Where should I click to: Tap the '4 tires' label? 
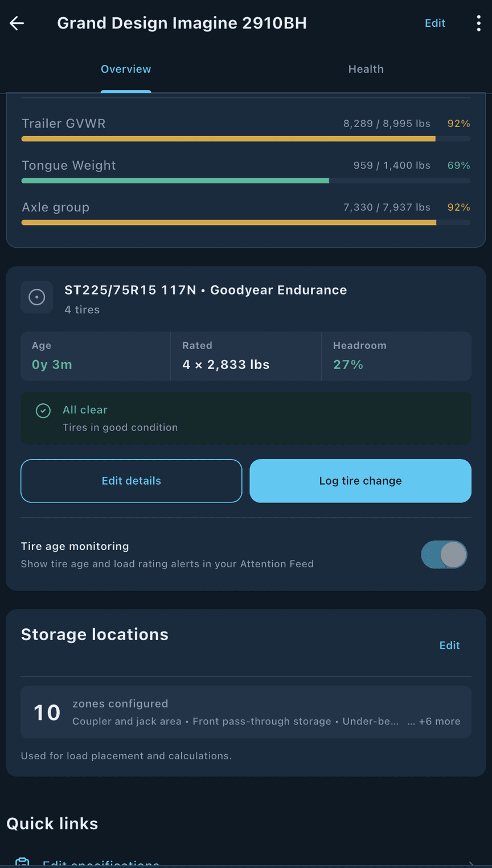coord(82,310)
